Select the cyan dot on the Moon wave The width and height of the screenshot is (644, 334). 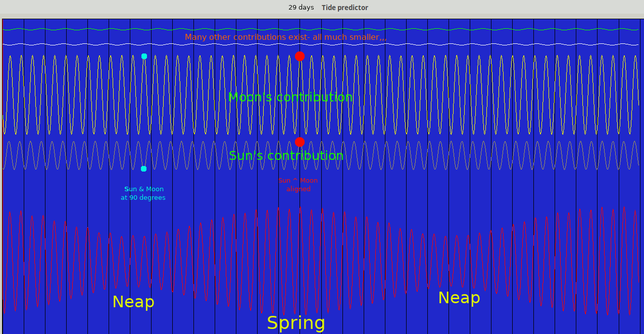pos(144,56)
